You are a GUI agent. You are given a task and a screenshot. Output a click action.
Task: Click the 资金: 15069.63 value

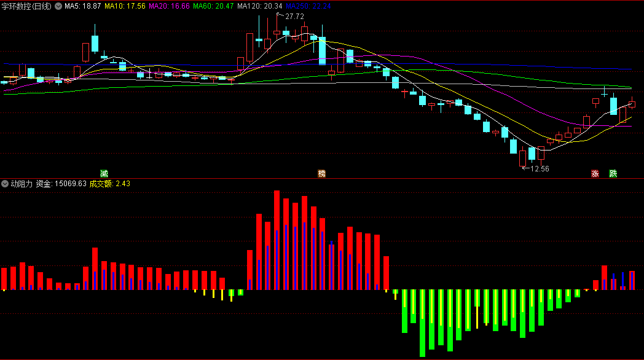point(61,184)
